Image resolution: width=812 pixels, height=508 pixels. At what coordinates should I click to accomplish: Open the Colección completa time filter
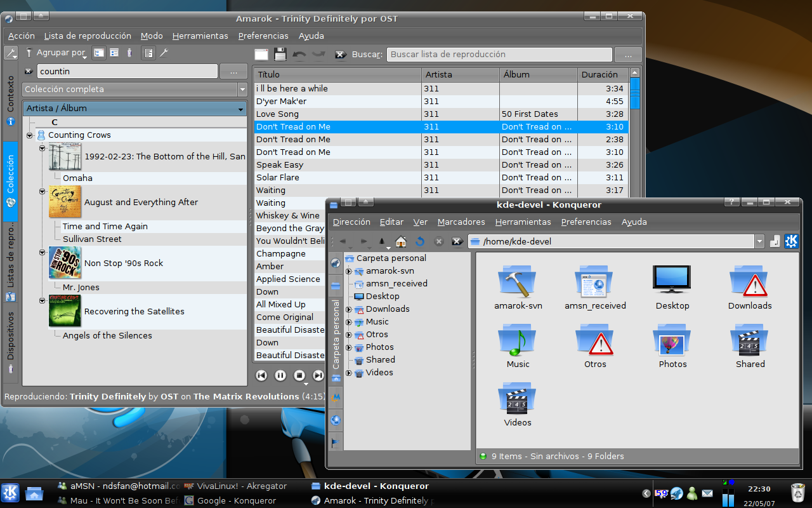(x=134, y=90)
